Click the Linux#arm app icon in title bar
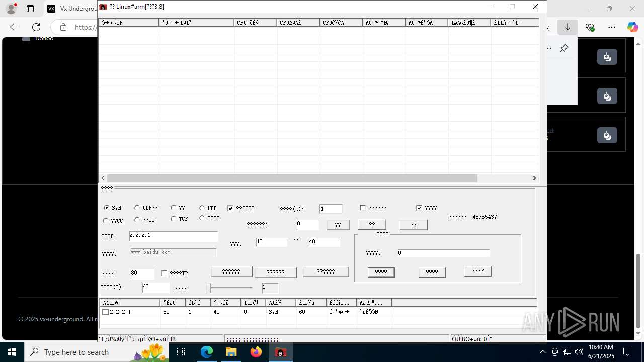644x362 pixels. (103, 7)
